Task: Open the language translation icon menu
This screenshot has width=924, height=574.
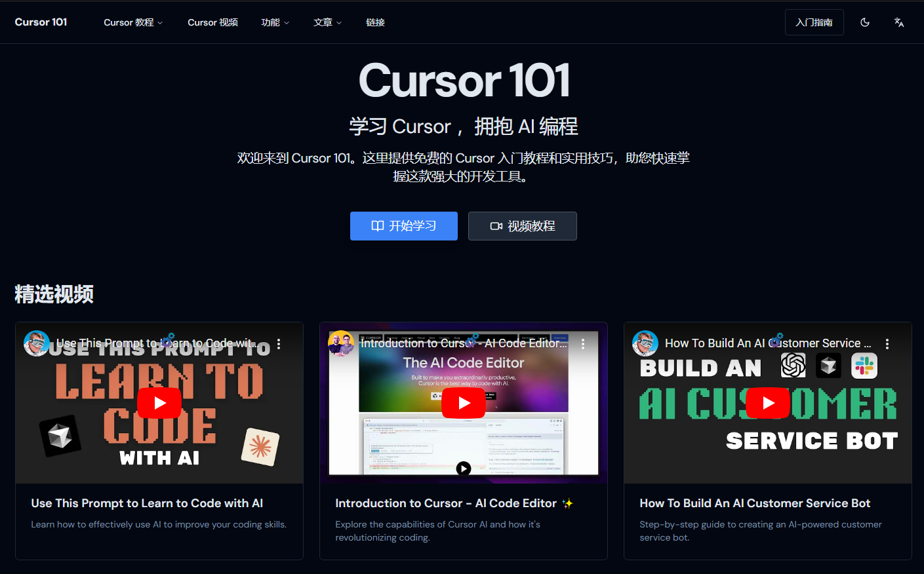Action: pyautogui.click(x=899, y=22)
